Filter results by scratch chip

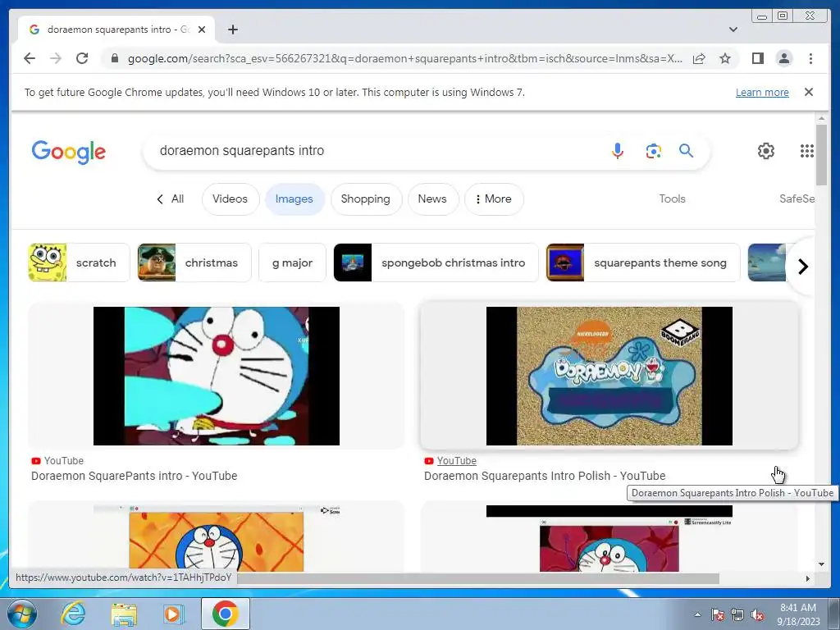coord(79,262)
